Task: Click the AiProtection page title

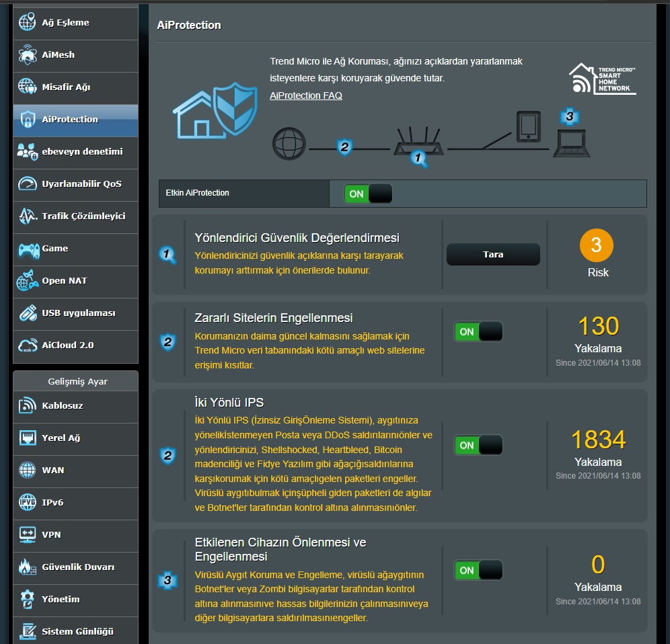Action: point(189,25)
